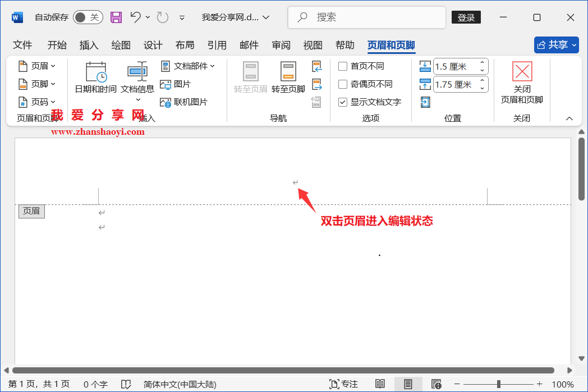Switch to the 布局 tab
Screen dimensions: 588x392
[185, 45]
